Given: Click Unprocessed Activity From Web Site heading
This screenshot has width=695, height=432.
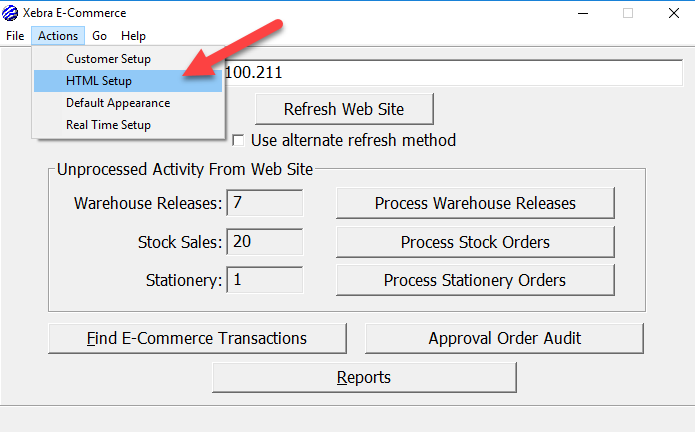Looking at the screenshot, I should pyautogui.click(x=185, y=170).
